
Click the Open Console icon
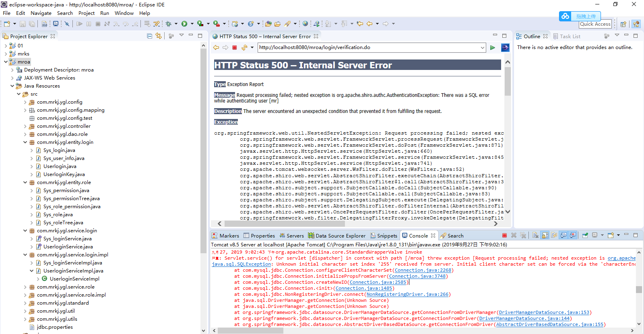coord(611,236)
